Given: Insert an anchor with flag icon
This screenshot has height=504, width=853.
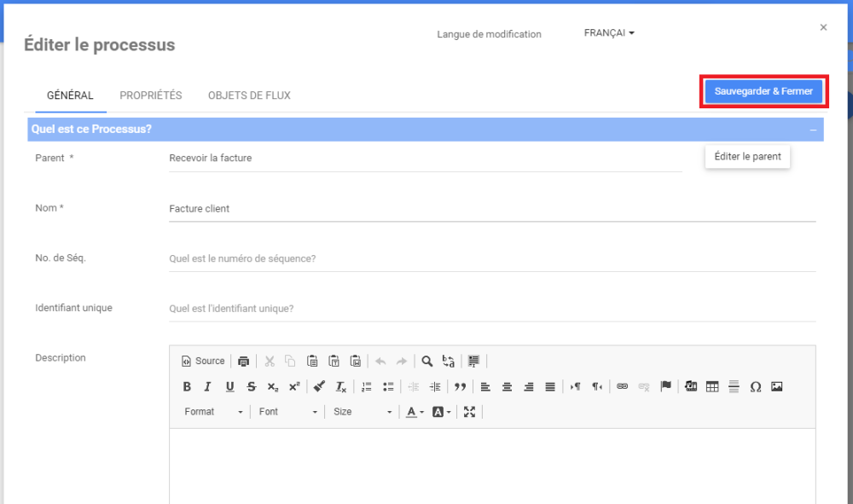Looking at the screenshot, I should pos(665,386).
